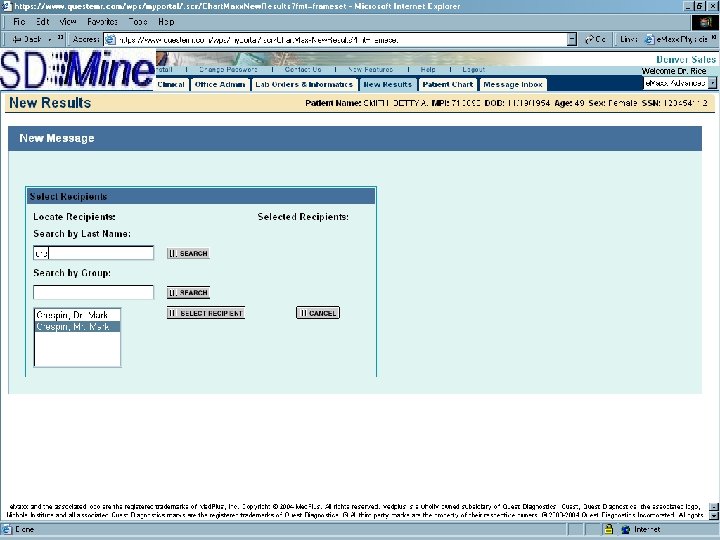Open the eMaxx Physician links shortcut
Image resolution: width=720 pixels, height=540 pixels.
coord(675,39)
